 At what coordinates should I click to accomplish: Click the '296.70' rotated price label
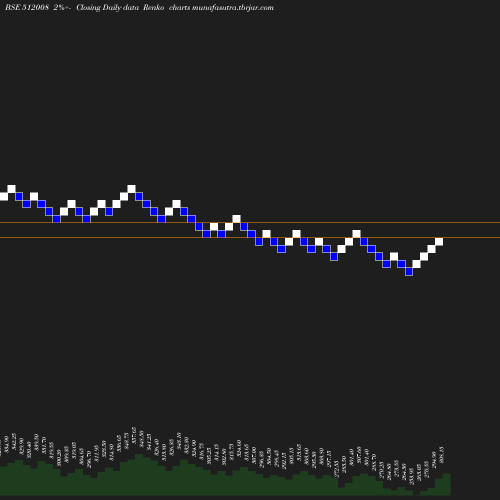[89, 459]
